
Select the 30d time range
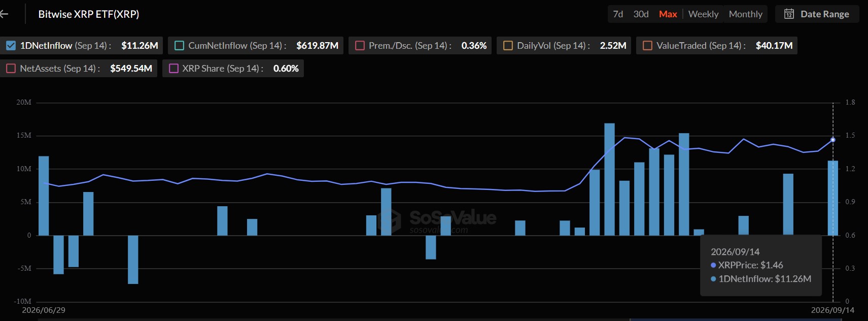(x=641, y=14)
